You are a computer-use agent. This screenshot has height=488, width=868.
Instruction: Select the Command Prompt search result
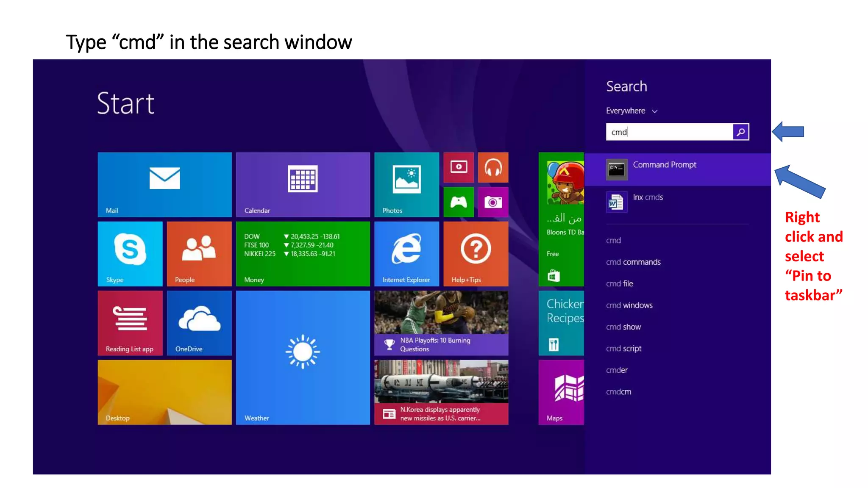(x=677, y=169)
